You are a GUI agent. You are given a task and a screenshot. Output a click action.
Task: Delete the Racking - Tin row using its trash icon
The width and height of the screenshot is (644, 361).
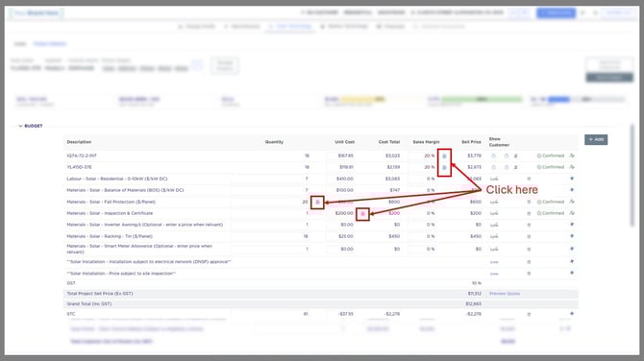tap(529, 237)
